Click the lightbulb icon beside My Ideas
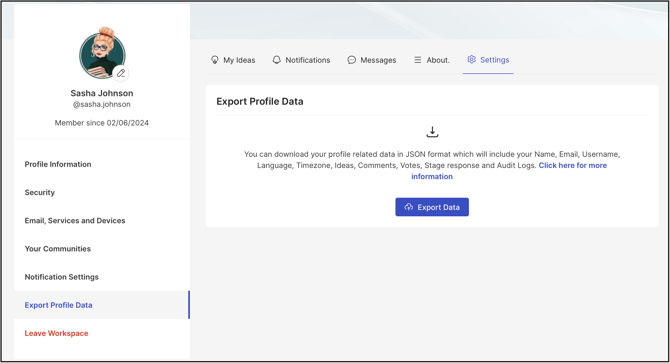The height and width of the screenshot is (363, 670). [215, 60]
